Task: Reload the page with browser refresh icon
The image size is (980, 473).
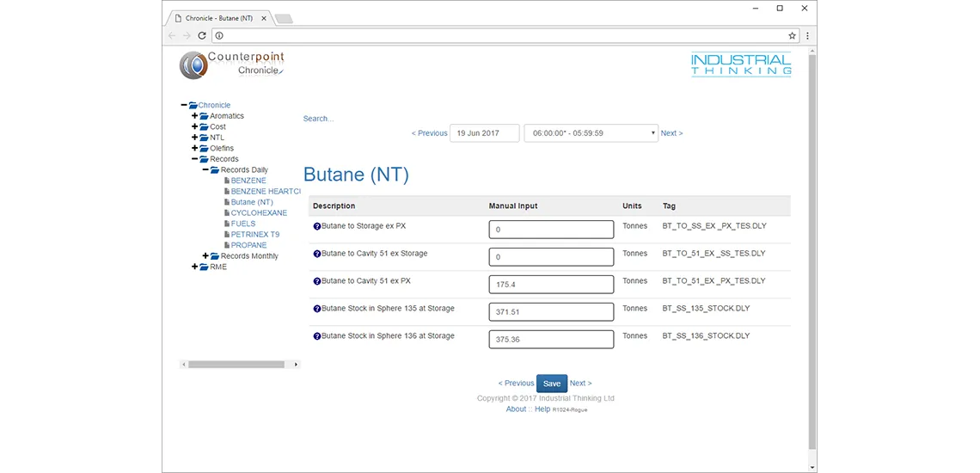Action: pyautogui.click(x=202, y=35)
